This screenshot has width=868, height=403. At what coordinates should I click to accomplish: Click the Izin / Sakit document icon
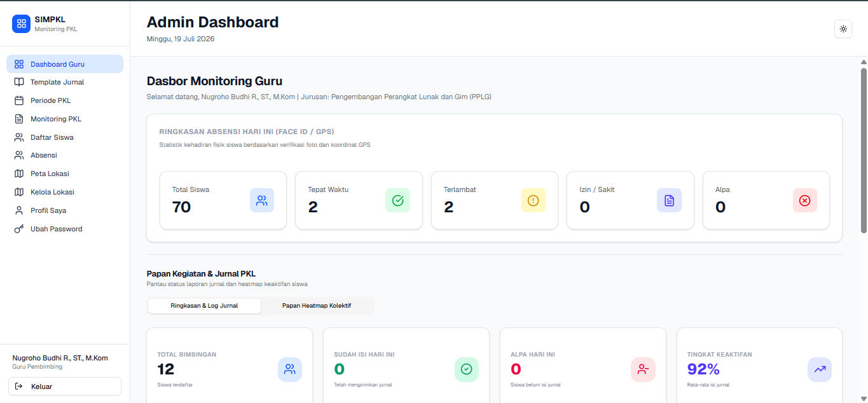669,200
